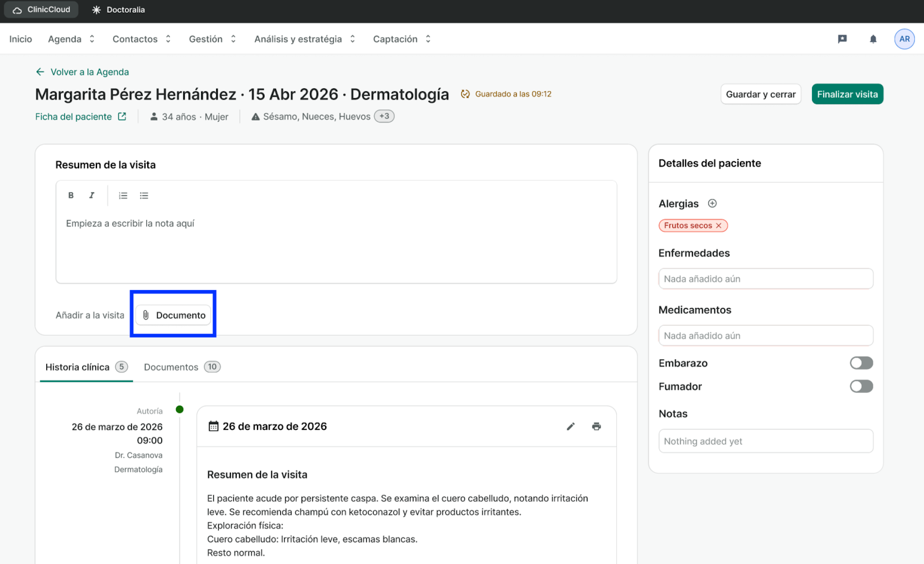Go to Inicio
924x564 pixels.
21,39
